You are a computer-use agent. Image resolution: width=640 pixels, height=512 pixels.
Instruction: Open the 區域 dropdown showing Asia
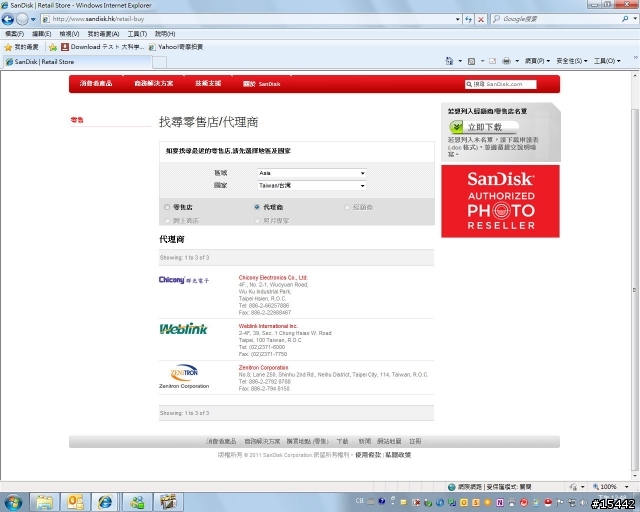311,173
